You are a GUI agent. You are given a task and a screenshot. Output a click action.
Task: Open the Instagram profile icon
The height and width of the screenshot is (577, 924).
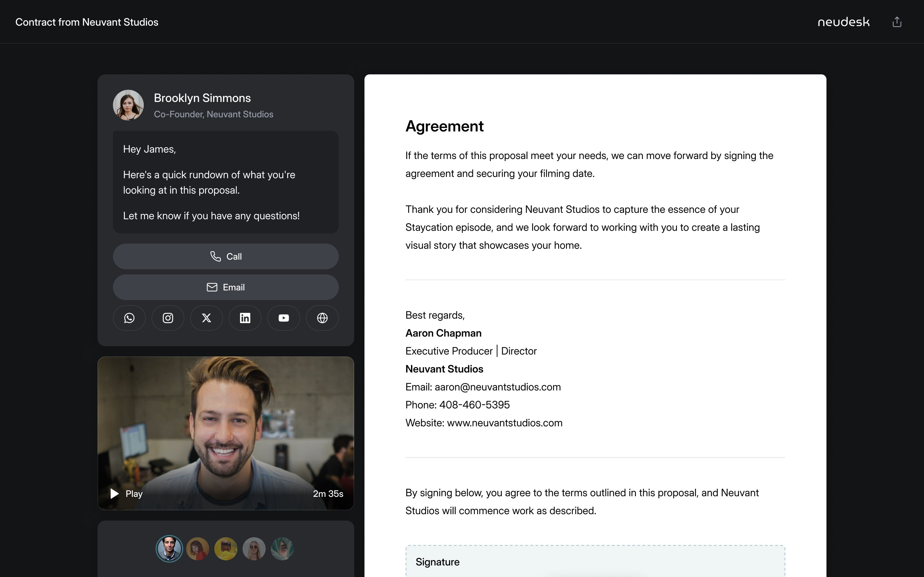tap(168, 318)
